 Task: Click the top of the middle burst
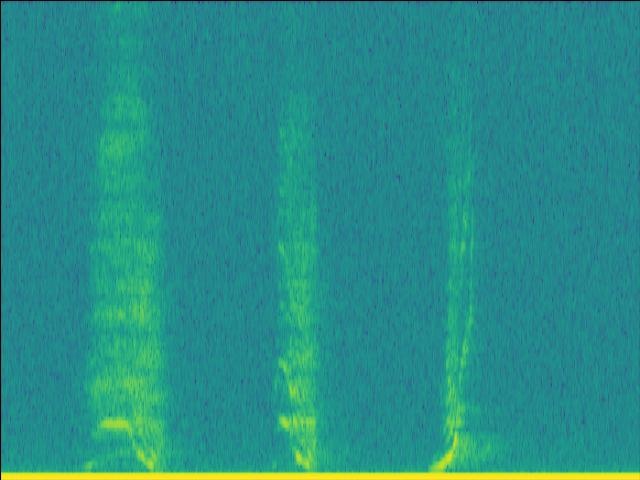coord(294,105)
